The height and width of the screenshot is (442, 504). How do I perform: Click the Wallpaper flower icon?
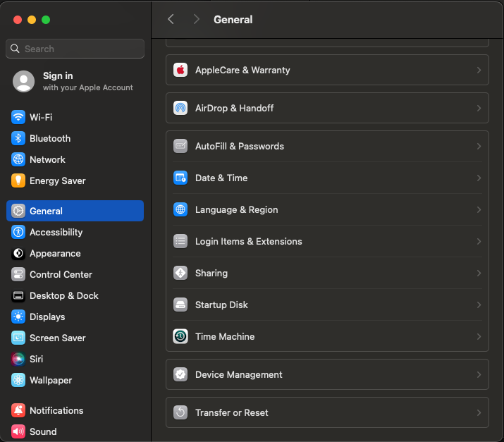pyautogui.click(x=18, y=380)
